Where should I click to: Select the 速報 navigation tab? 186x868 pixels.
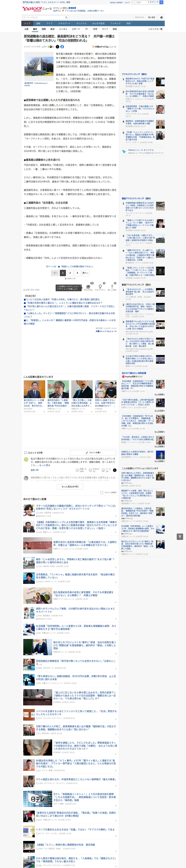click(38, 24)
